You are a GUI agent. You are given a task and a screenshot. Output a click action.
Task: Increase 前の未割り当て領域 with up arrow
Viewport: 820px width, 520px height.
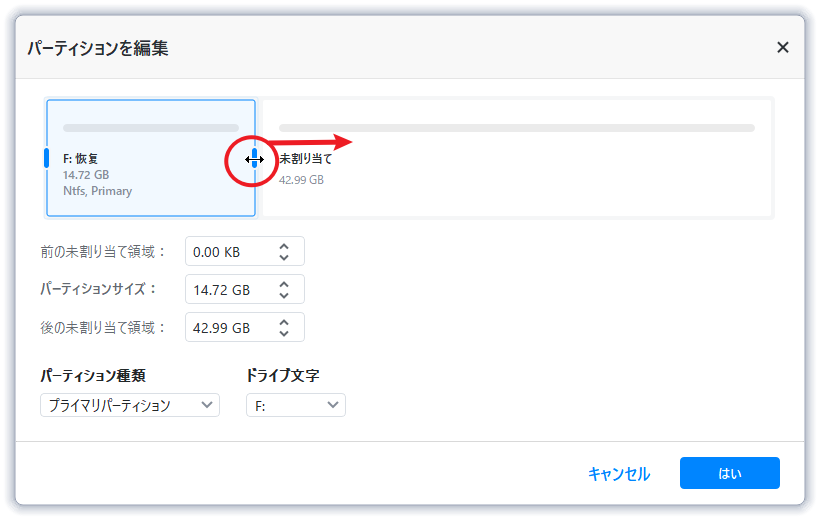click(x=284, y=245)
